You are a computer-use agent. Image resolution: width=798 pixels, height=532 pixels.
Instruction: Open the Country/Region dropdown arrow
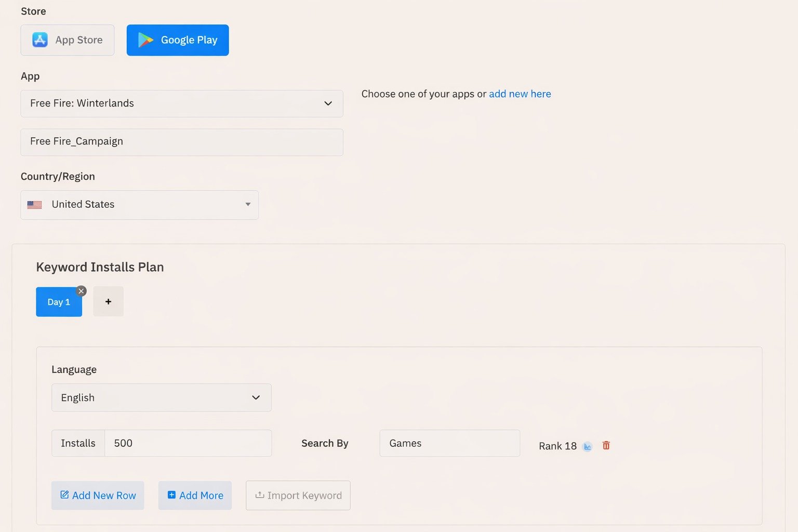(248, 205)
